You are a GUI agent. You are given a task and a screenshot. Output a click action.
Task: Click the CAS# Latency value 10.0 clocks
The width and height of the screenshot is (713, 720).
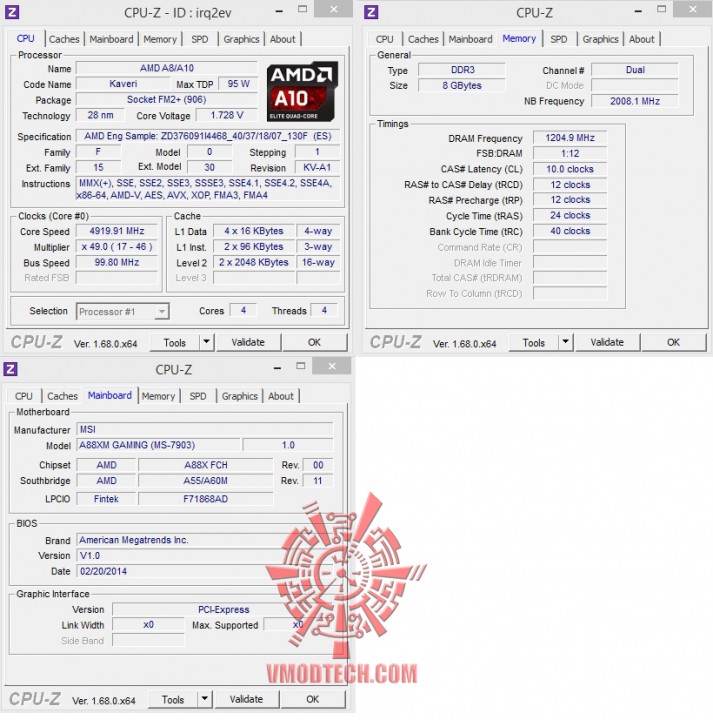tap(570, 169)
